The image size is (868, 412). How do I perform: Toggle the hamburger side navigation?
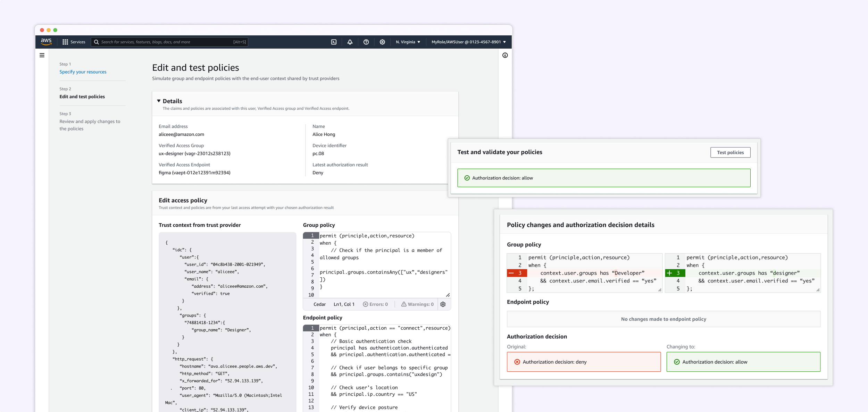[x=42, y=55]
